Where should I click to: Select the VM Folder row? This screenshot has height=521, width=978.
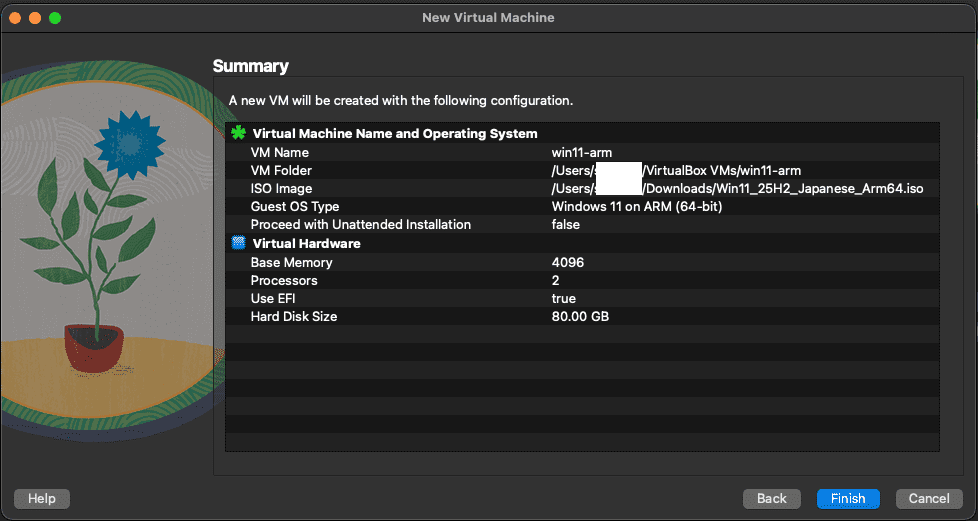point(281,170)
